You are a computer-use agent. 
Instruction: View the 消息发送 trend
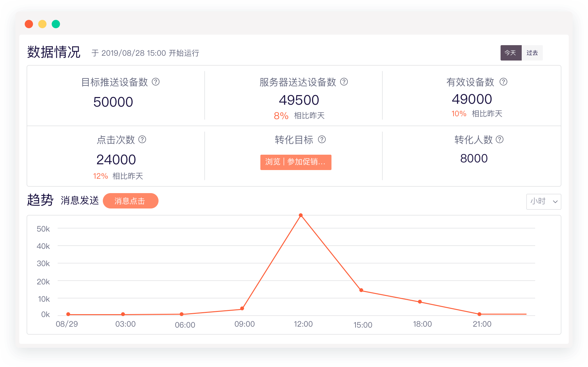80,200
